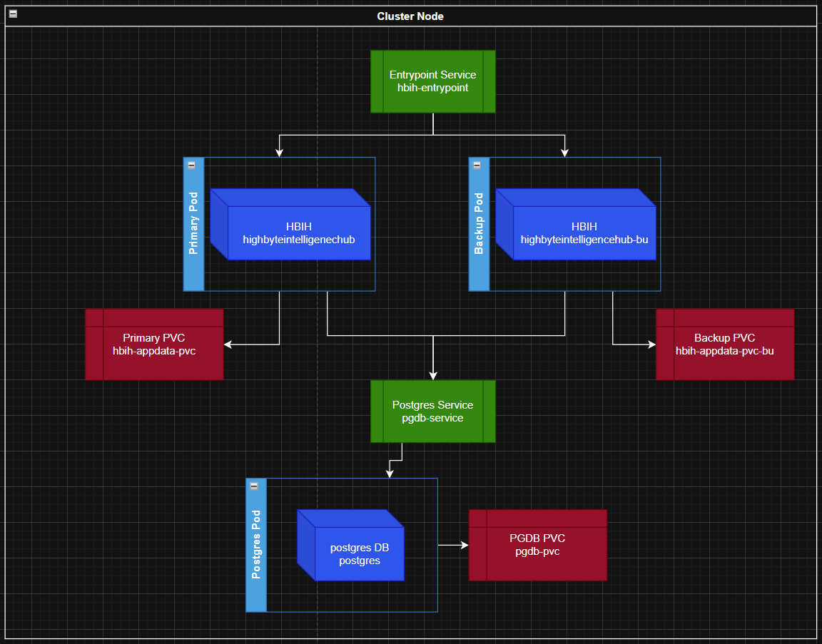Click the Primary Pod vertical label strip

coord(193,228)
